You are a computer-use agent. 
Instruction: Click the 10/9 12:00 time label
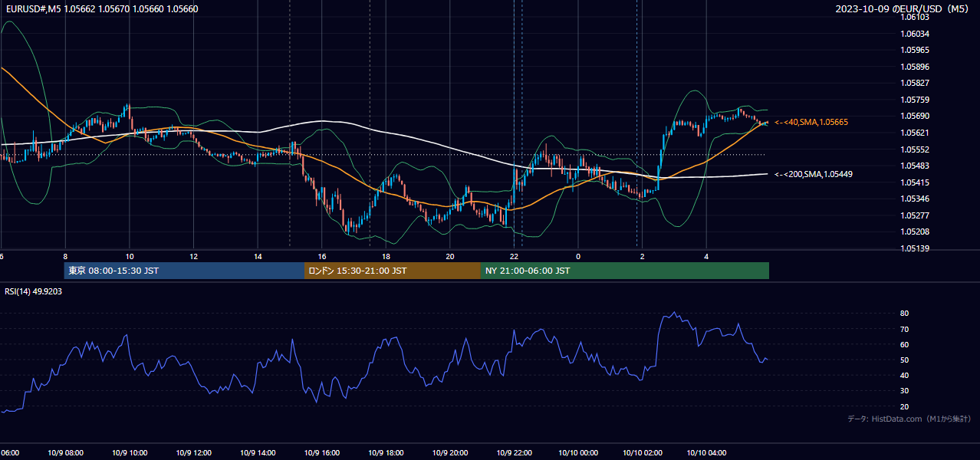pos(194,453)
